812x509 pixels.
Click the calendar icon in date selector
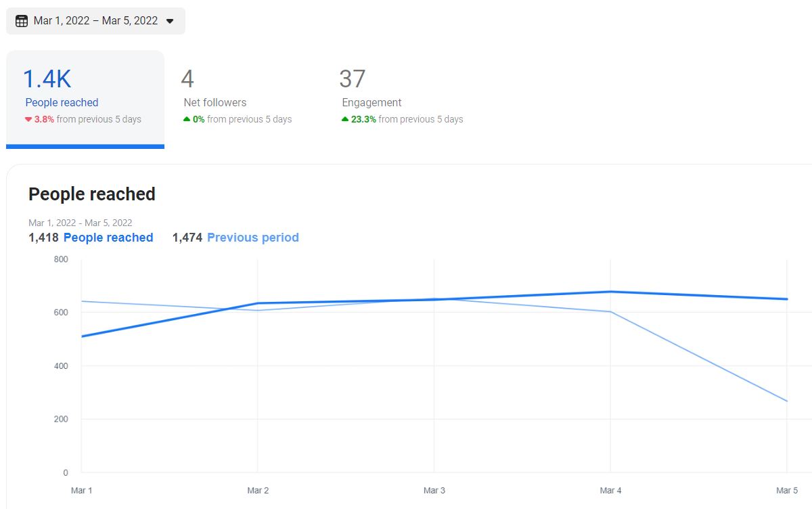click(22, 21)
